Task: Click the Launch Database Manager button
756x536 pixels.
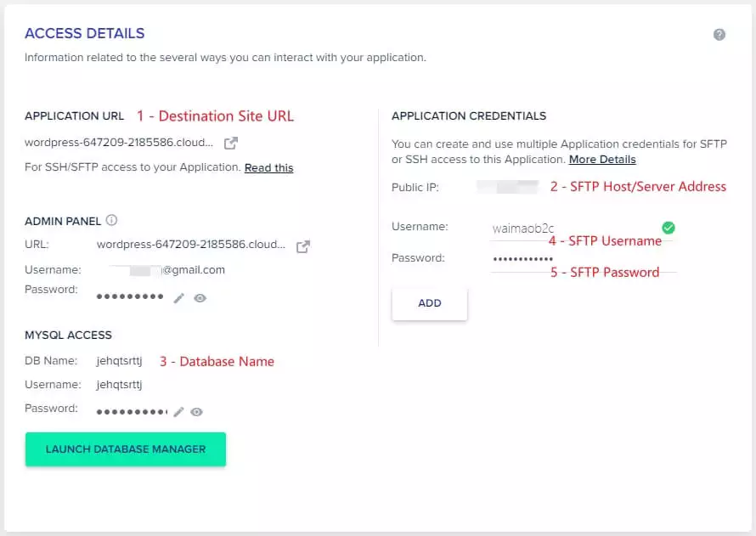Action: 126,449
